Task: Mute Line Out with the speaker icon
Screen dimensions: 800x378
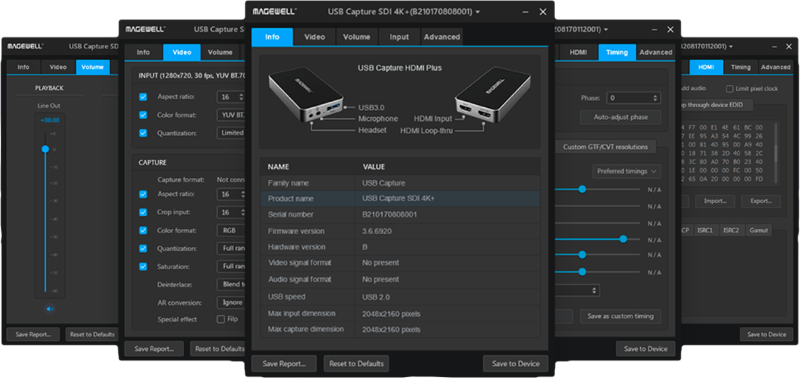Action: click(49, 309)
